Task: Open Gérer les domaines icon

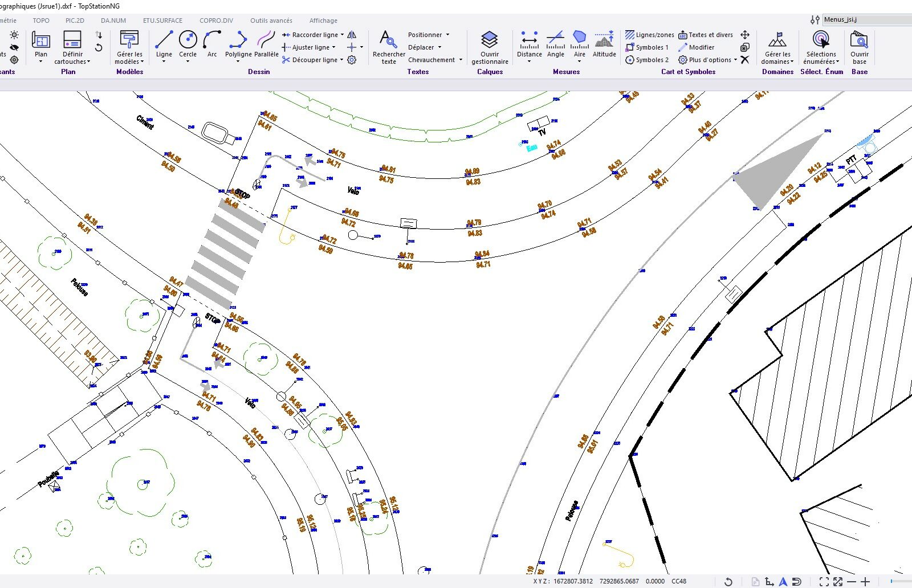Action: click(777, 39)
